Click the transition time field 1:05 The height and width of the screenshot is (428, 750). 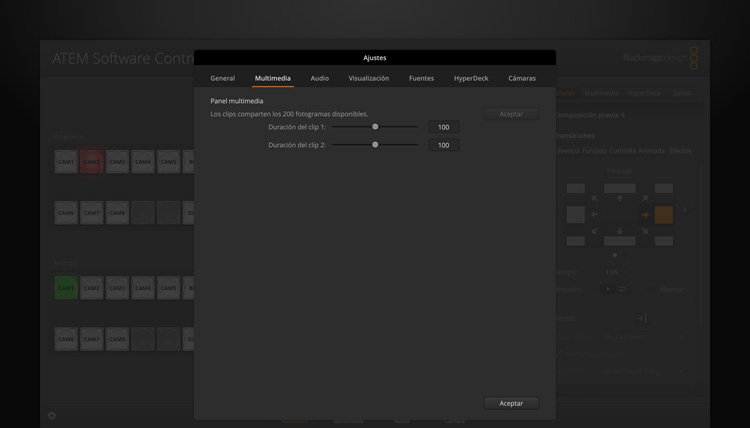pyautogui.click(x=612, y=272)
